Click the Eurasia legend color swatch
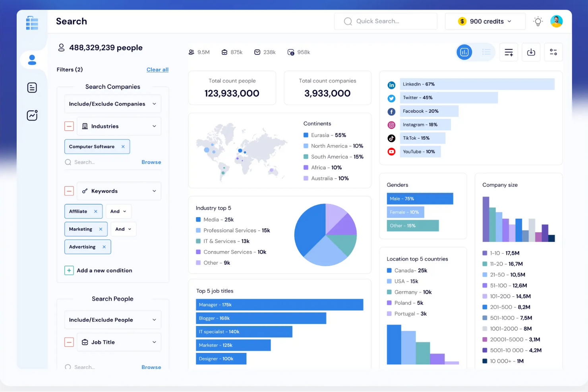Viewport: 588px width, 392px height. pos(306,135)
